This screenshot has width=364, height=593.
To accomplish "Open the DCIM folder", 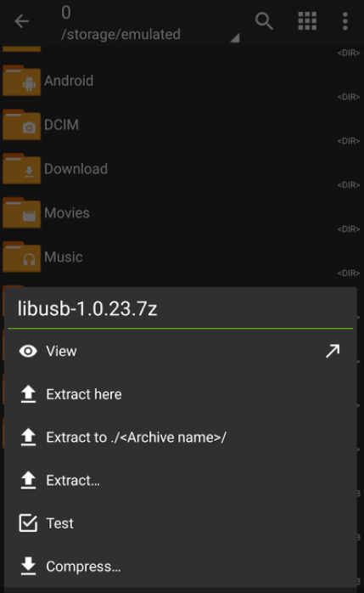I will coord(182,125).
